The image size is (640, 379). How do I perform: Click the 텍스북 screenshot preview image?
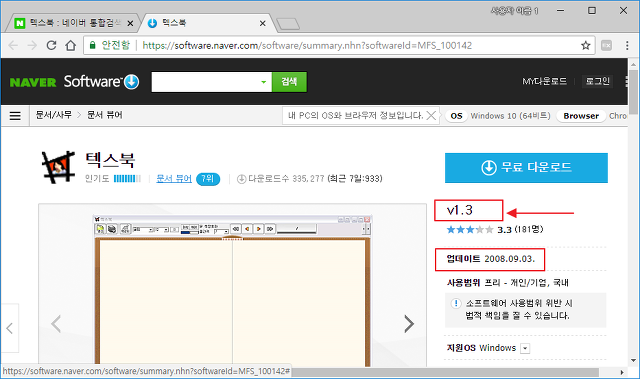232,289
